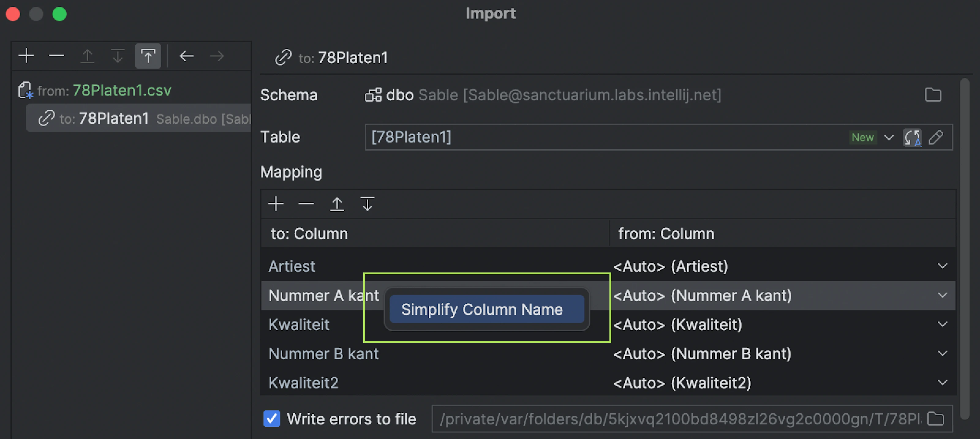Open the Kwaliteit2 source column dropdown
The width and height of the screenshot is (980, 439).
[942, 382]
